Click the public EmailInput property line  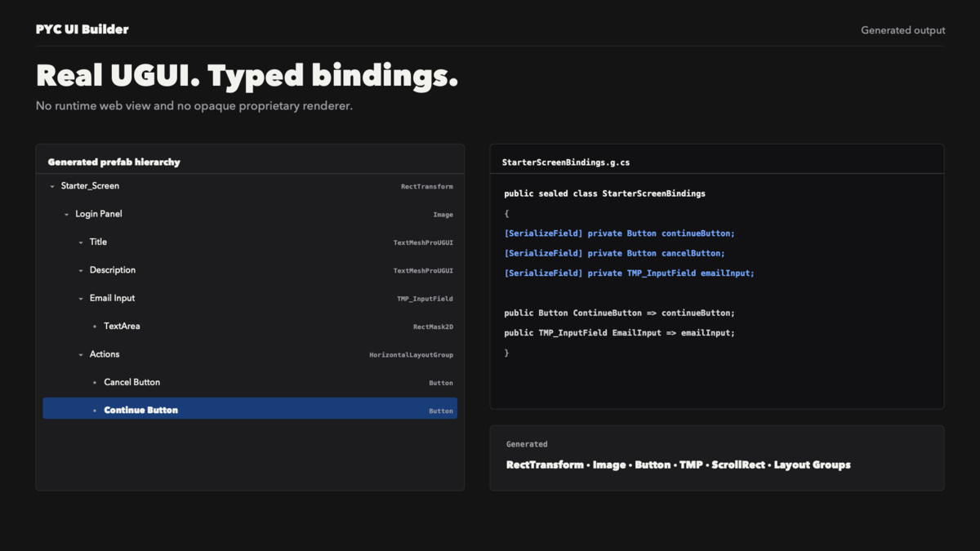click(x=620, y=332)
